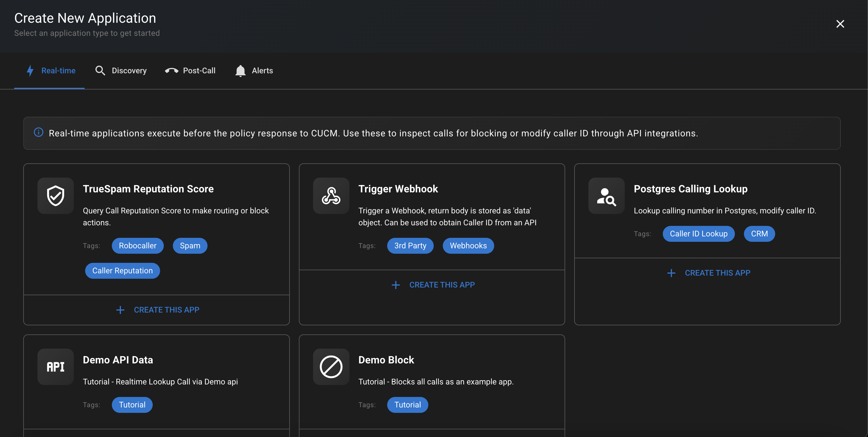Click 'Select an application type to get started'
This screenshot has width=868, height=437.
(87, 33)
